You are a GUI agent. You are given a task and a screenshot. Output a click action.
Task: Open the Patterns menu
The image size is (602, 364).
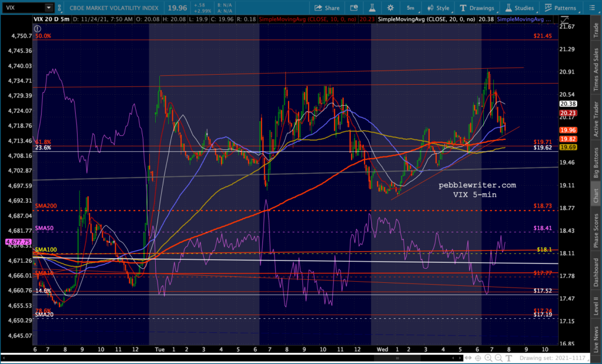pos(560,8)
